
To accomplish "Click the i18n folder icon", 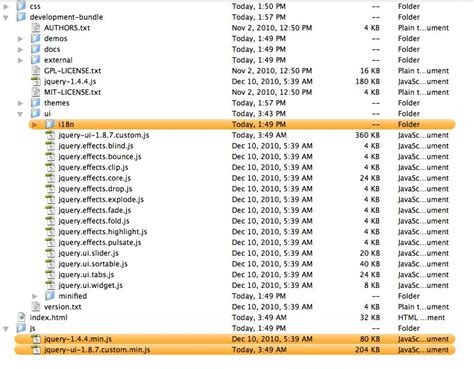I will [x=50, y=124].
